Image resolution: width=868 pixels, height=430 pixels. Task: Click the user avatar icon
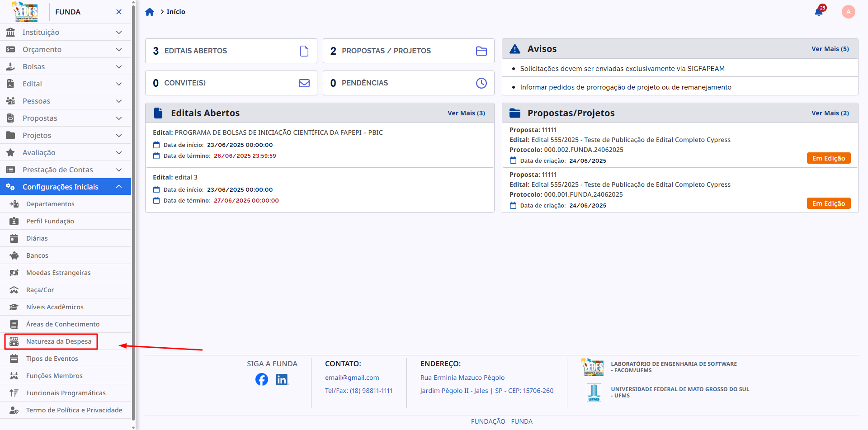click(848, 12)
